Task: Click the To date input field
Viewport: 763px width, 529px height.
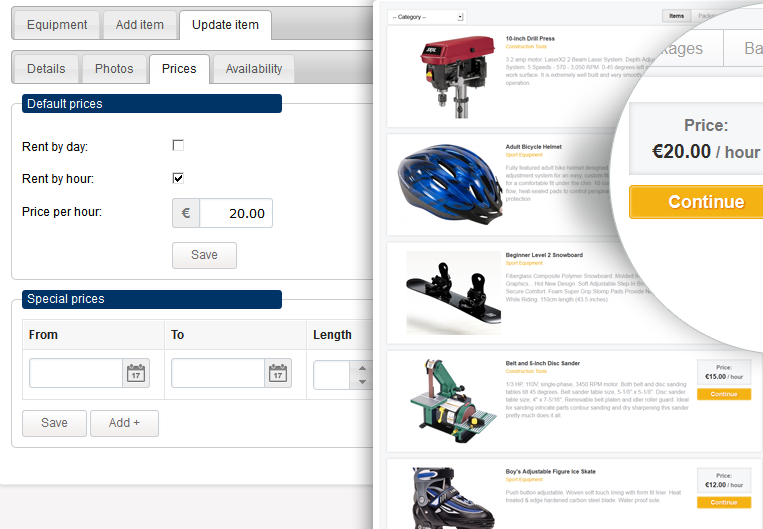Action: 218,373
